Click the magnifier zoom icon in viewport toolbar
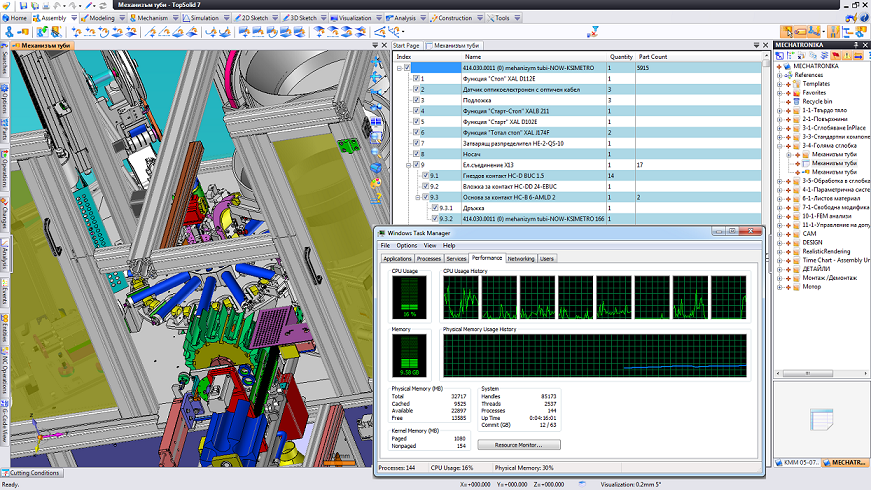 tap(376, 152)
